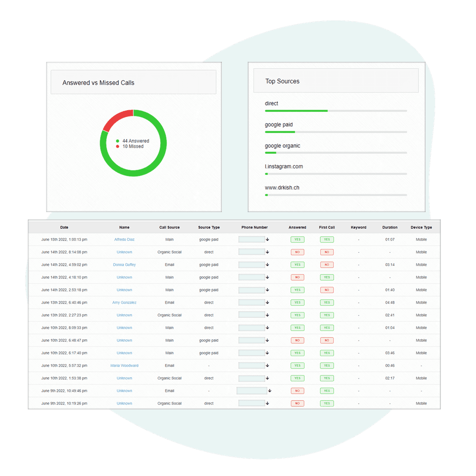This screenshot has width=476, height=476.
Task: Toggle the Answered YES badge for Alfredo Diaz
Action: [297, 240]
